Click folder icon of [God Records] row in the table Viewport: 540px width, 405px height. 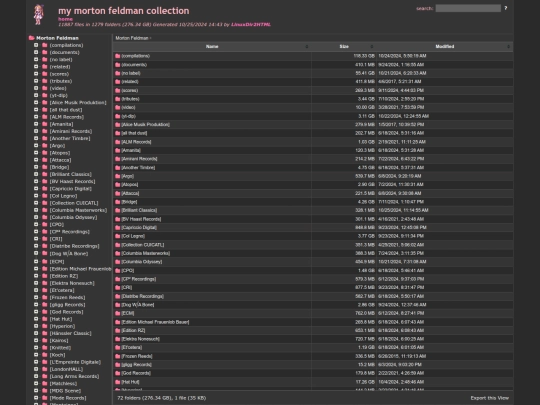118,373
